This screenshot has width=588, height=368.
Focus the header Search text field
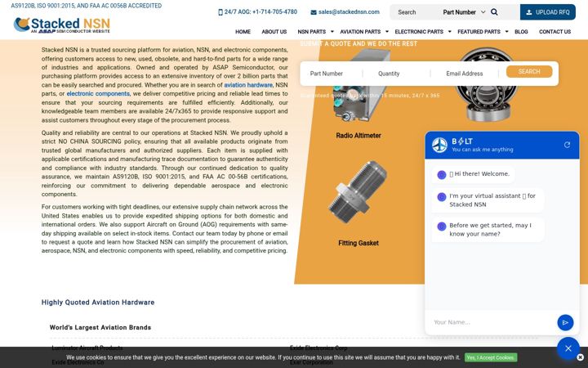(416, 12)
